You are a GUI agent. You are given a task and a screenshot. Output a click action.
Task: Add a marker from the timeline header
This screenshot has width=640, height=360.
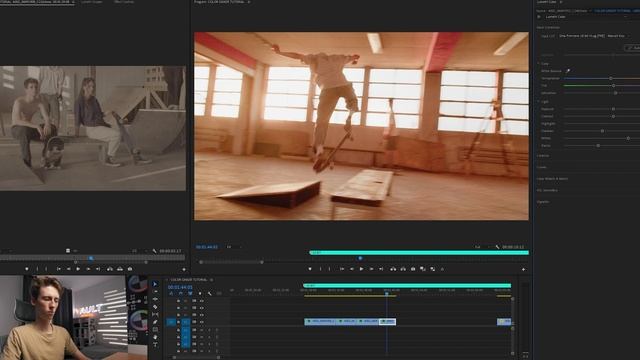pyautogui.click(x=200, y=293)
